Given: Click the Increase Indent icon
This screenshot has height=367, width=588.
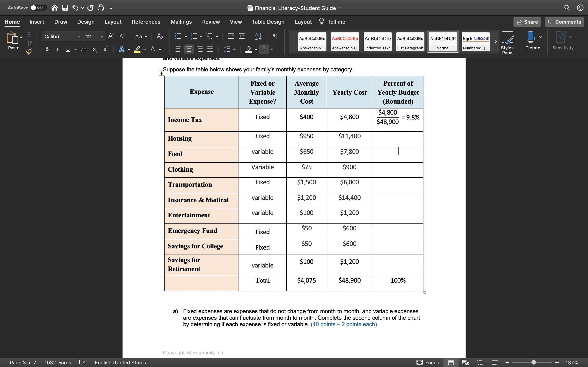Looking at the screenshot, I should [x=242, y=36].
